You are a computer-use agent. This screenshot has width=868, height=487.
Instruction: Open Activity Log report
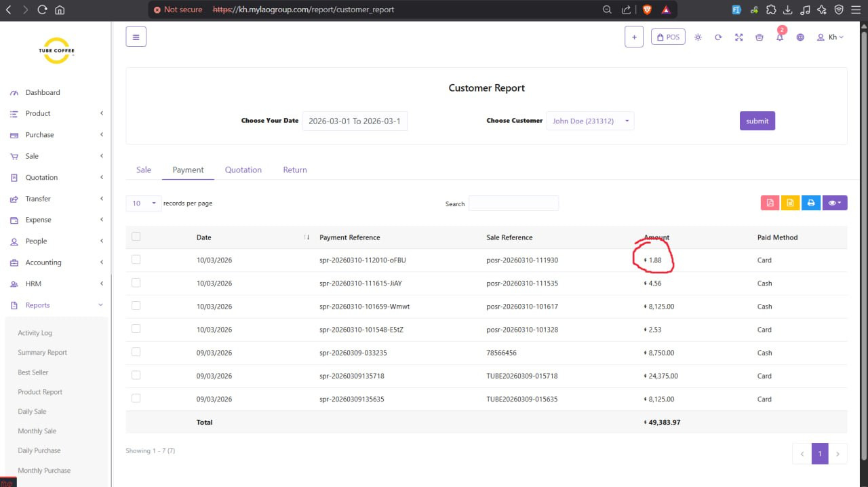(35, 333)
